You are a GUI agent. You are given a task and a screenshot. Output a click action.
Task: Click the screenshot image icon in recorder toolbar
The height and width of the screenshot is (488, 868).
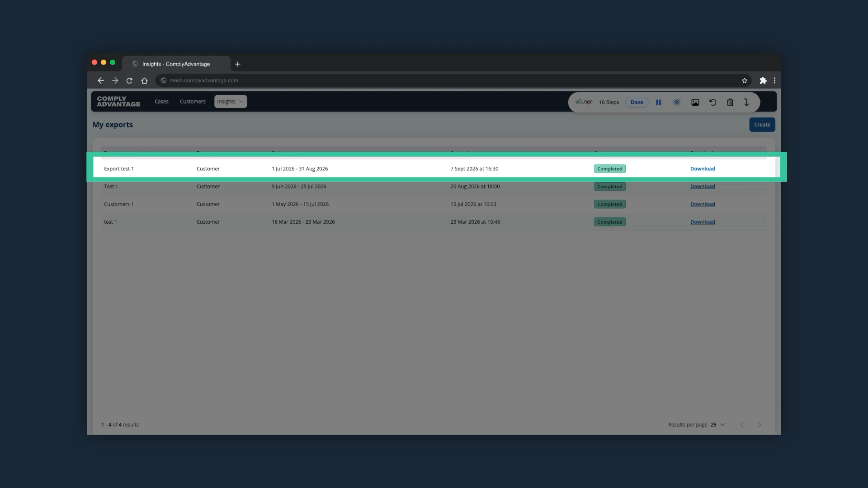[695, 103]
